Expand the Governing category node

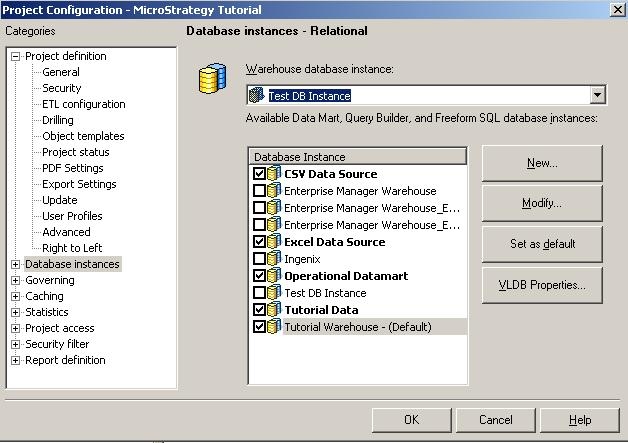click(16, 281)
